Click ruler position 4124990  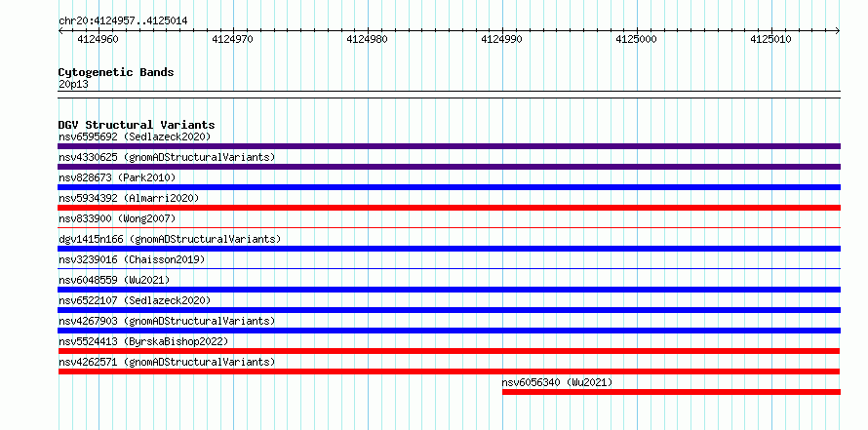[501, 39]
